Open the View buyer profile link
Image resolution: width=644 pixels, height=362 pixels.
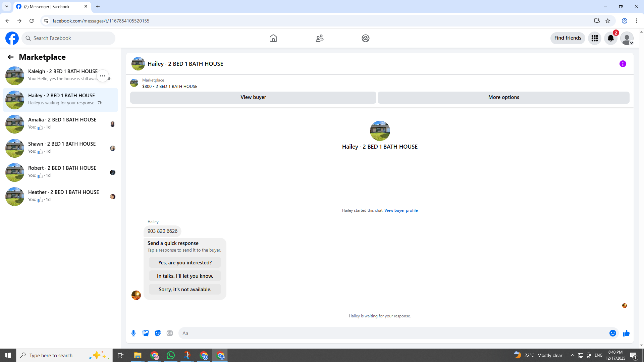[x=401, y=210]
